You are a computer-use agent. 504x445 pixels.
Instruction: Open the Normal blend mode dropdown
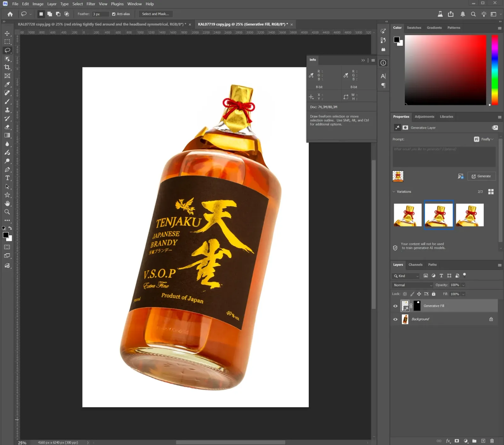click(413, 285)
